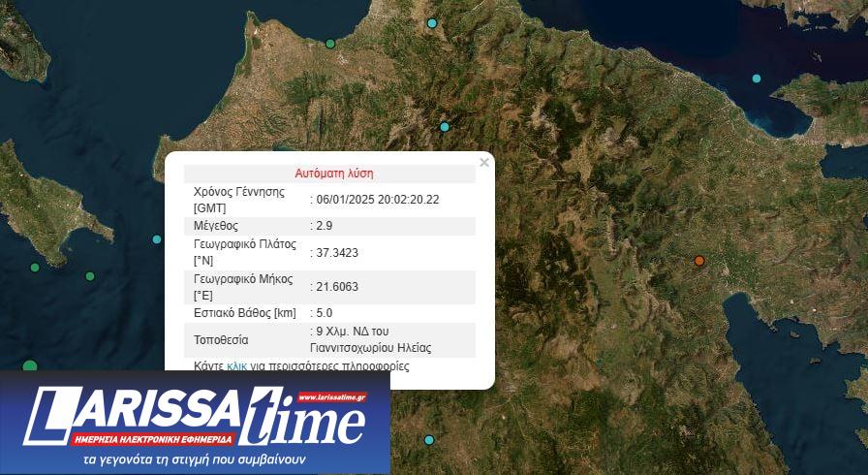Select the green marker on the northern coastline
The height and width of the screenshot is (475, 868).
(330, 44)
